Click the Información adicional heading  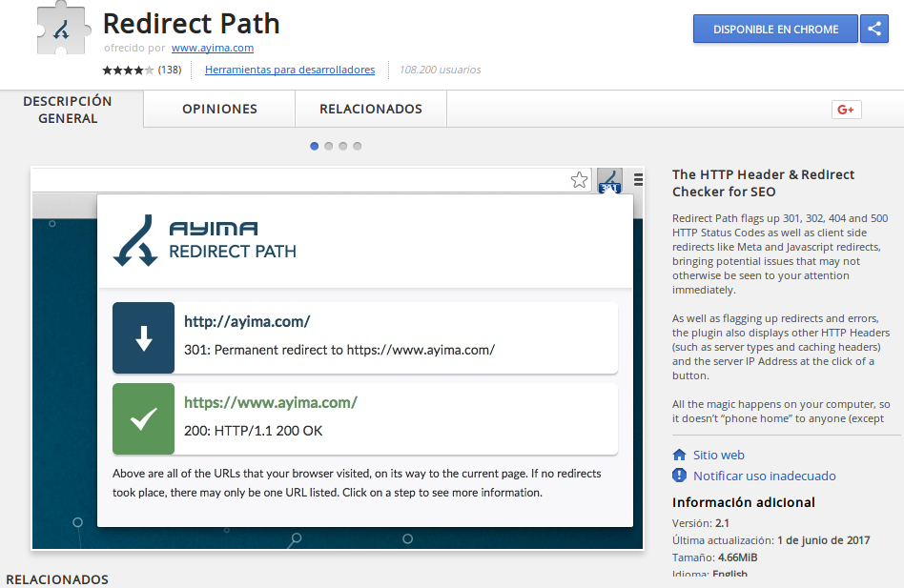(x=743, y=502)
